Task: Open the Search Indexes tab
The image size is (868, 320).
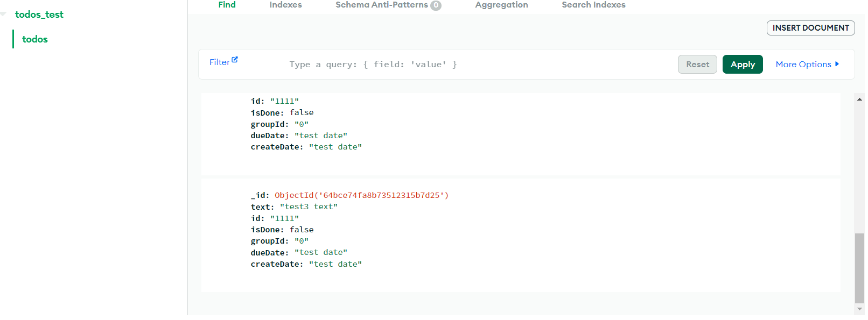Action: [593, 5]
